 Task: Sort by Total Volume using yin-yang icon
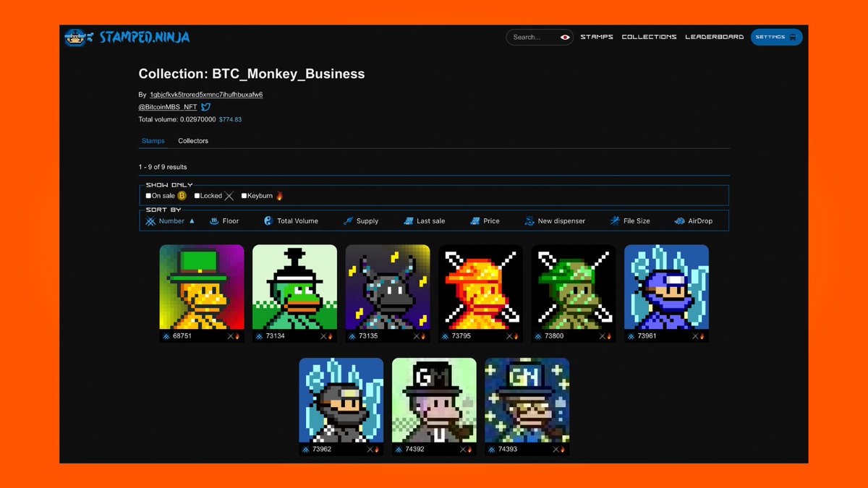click(x=268, y=221)
